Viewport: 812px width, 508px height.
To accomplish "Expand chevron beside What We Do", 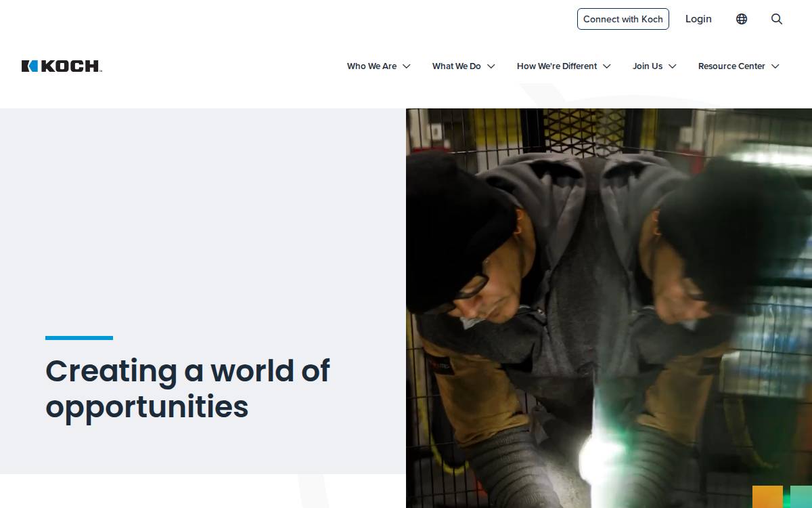I will pos(491,66).
